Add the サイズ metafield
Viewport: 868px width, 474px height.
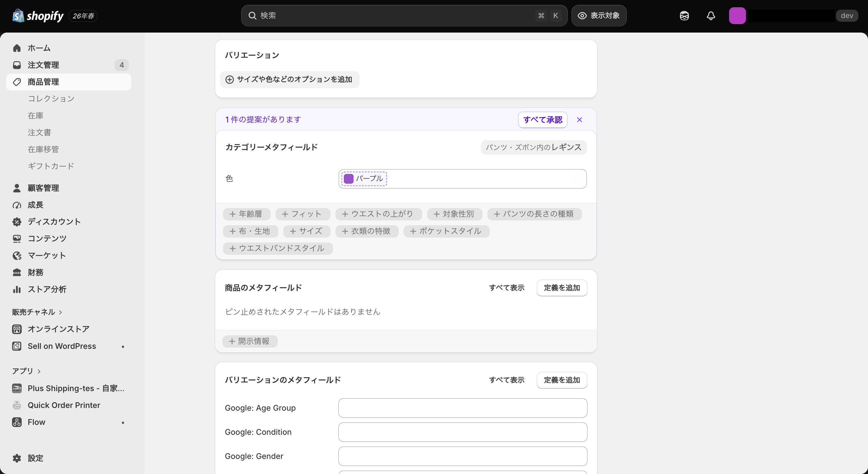[307, 231]
